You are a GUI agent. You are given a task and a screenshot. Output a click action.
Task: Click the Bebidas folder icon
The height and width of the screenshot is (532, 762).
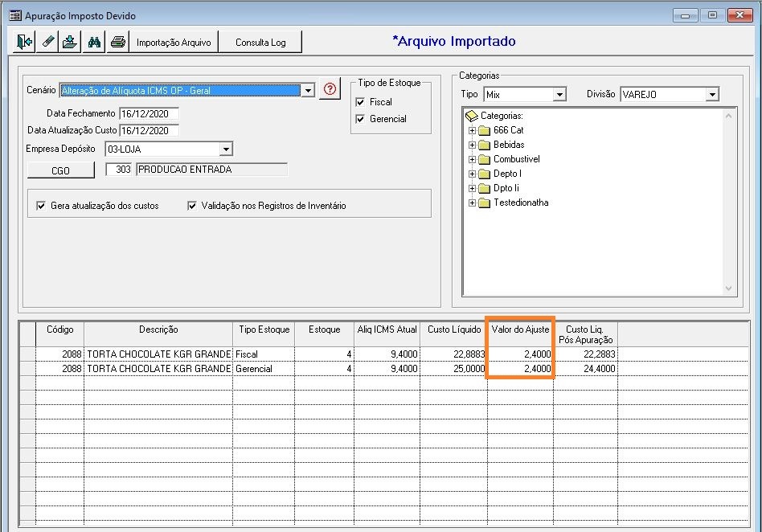point(484,145)
